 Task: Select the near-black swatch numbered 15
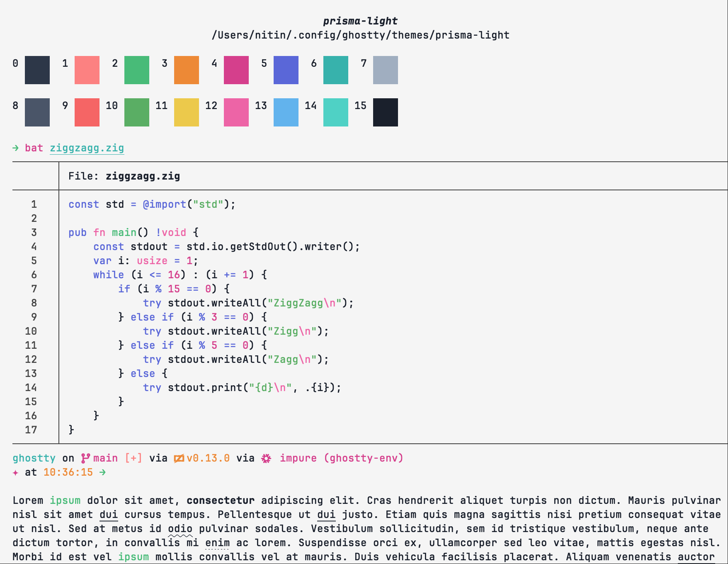point(386,112)
